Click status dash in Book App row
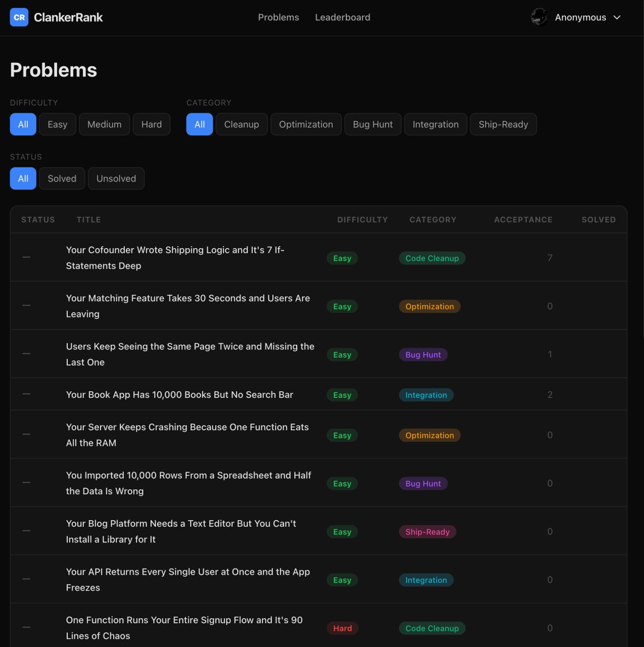The height and width of the screenshot is (647, 644). click(26, 394)
